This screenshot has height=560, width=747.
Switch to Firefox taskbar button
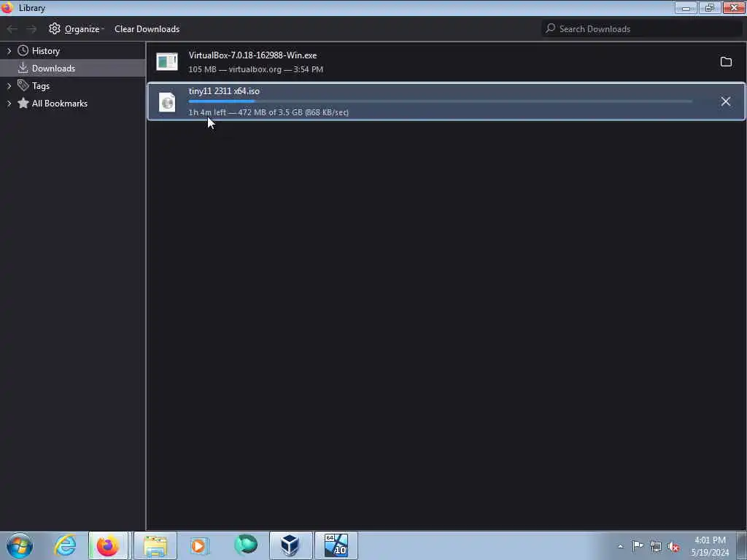click(x=108, y=545)
